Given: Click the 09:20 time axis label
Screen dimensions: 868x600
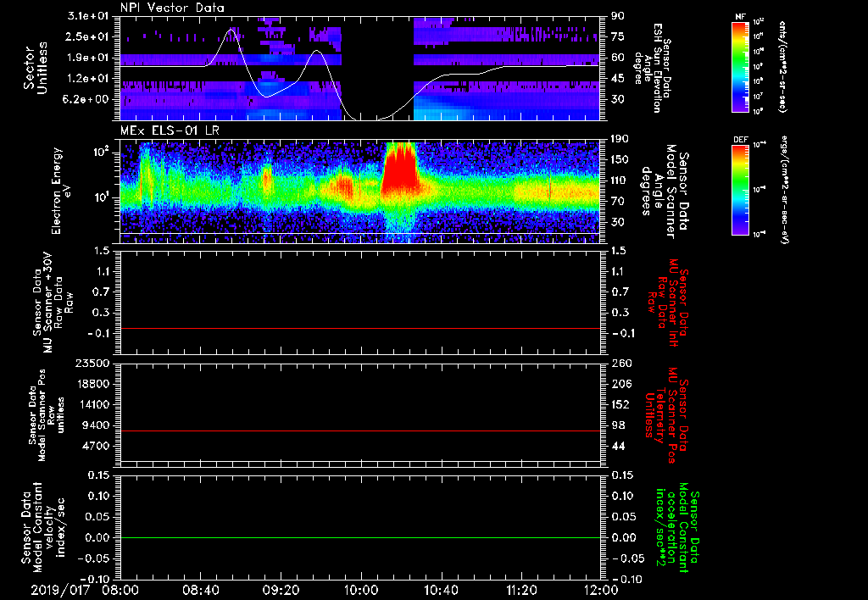Looking at the screenshot, I should [281, 590].
